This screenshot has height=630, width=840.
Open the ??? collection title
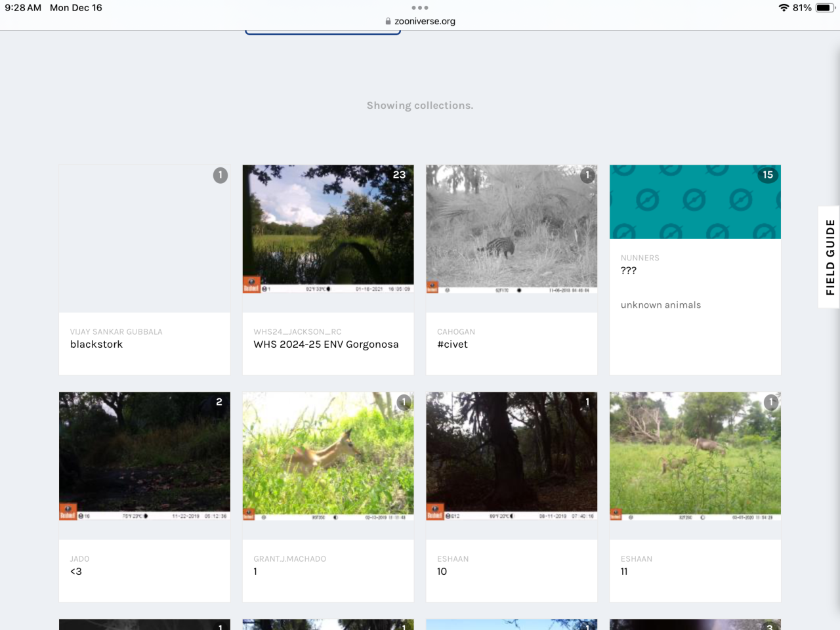click(629, 270)
